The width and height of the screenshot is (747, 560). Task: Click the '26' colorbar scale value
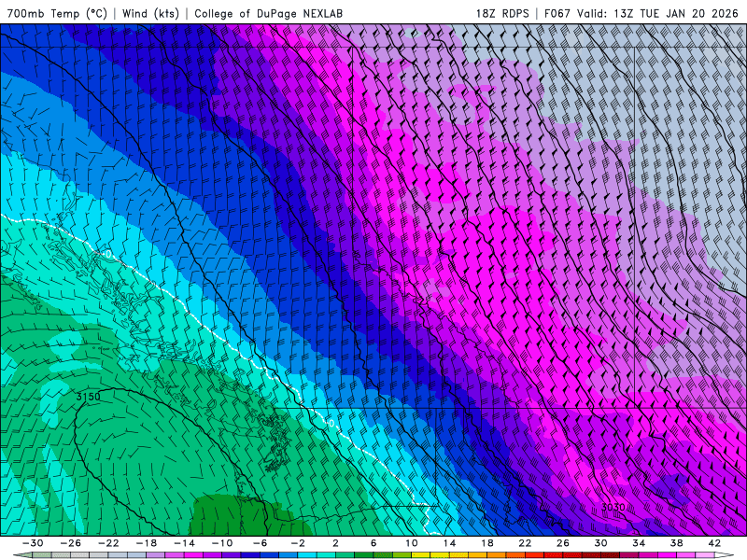coord(563,543)
